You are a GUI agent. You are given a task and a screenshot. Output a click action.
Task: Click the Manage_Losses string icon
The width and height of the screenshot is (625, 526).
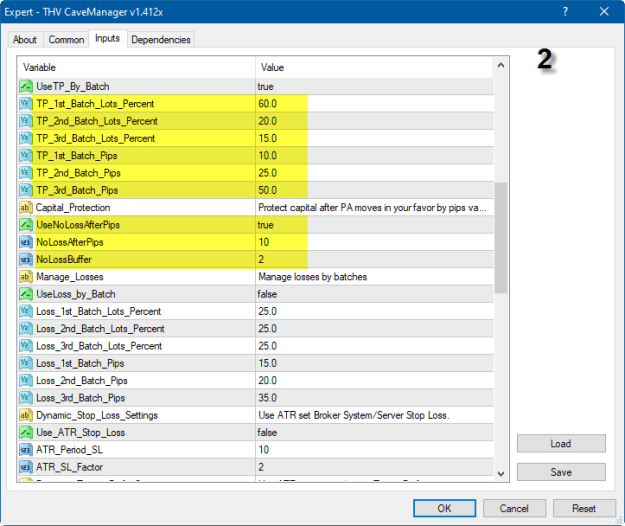(26, 277)
